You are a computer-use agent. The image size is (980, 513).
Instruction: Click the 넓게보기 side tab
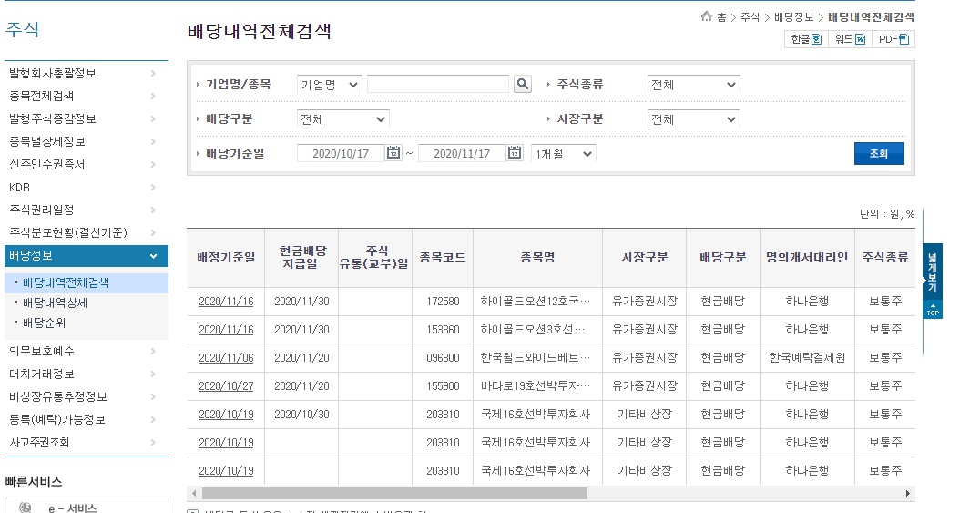pos(933,272)
